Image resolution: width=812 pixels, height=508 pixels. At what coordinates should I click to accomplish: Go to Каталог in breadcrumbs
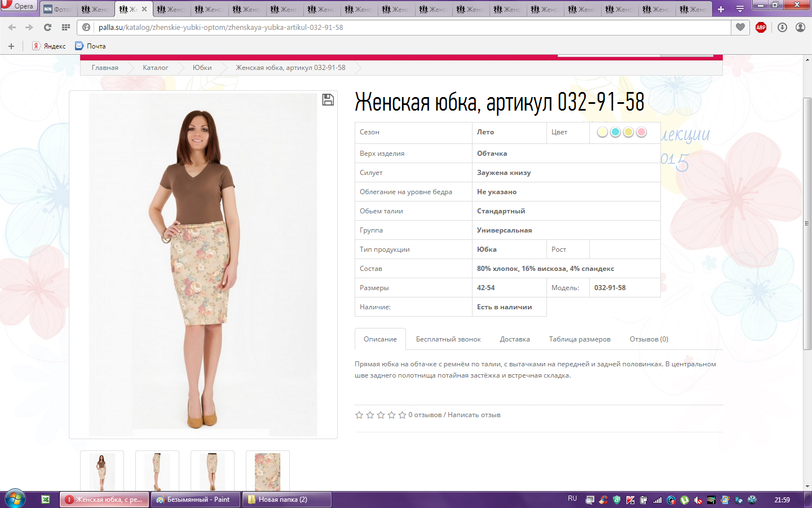click(x=155, y=68)
